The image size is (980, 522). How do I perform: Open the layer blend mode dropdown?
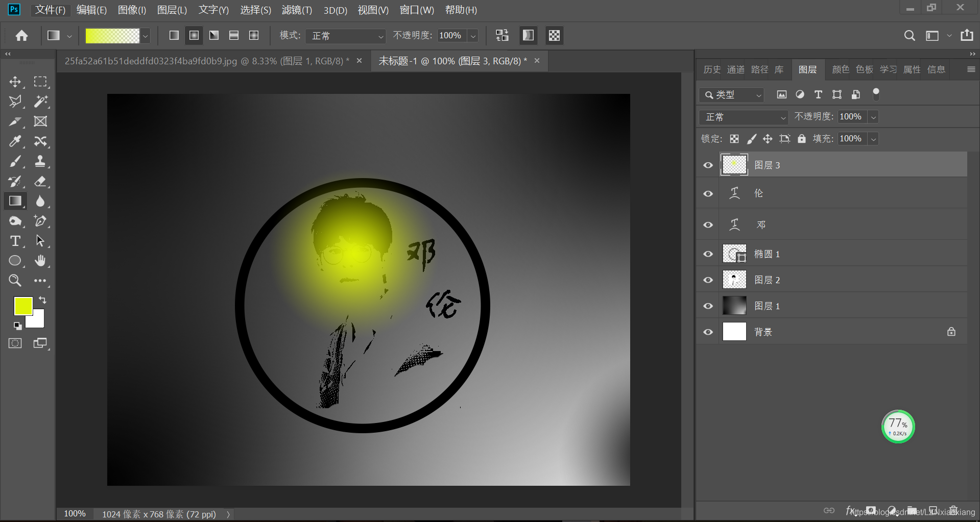[x=743, y=117]
